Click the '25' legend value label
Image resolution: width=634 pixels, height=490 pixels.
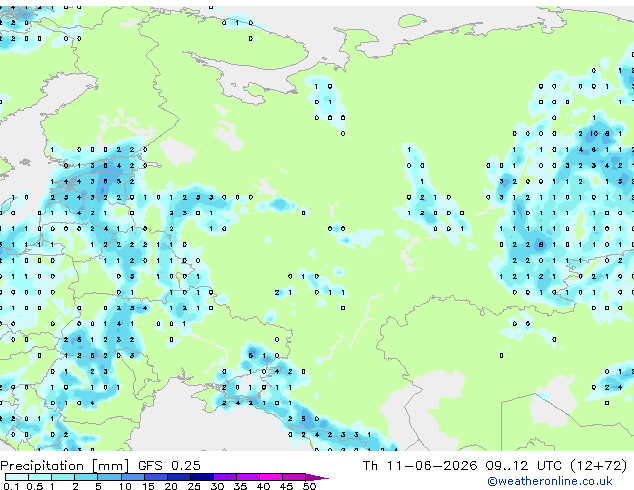point(194,486)
